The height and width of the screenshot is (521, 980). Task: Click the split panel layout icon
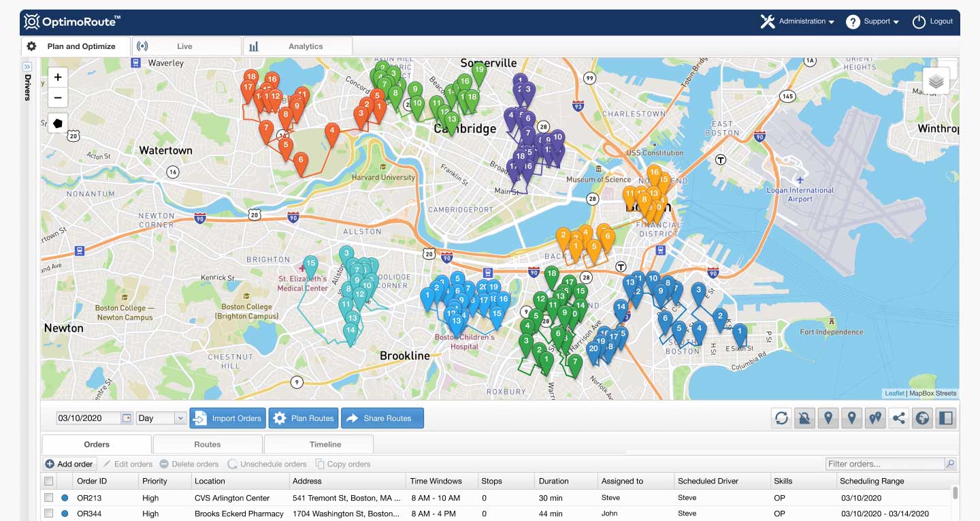pyautogui.click(x=945, y=418)
